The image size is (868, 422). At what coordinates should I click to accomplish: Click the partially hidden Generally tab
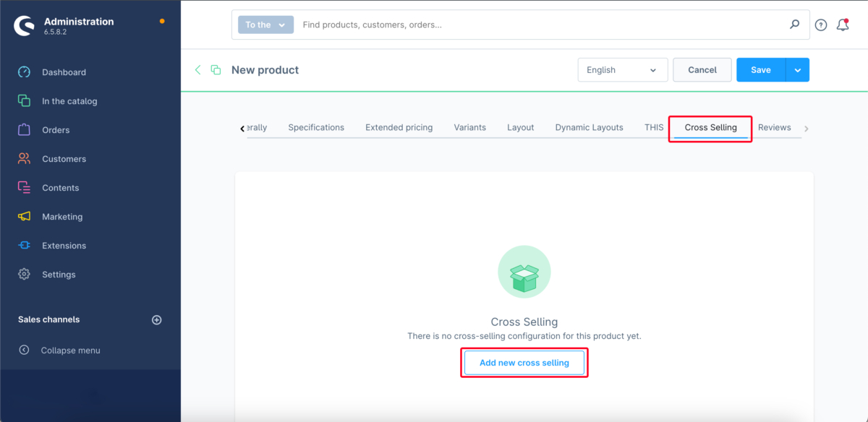click(x=257, y=127)
